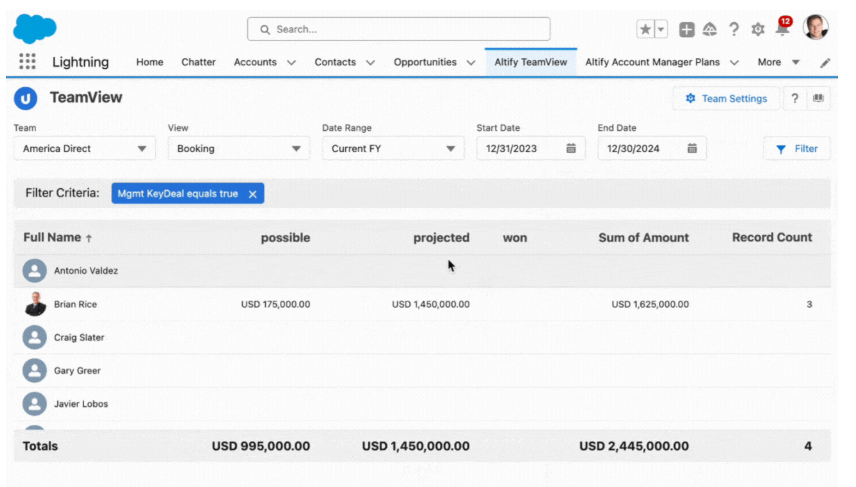Viewport: 856px width, 487px height.
Task: Click the TeamView Altify logo icon
Action: coord(26,98)
